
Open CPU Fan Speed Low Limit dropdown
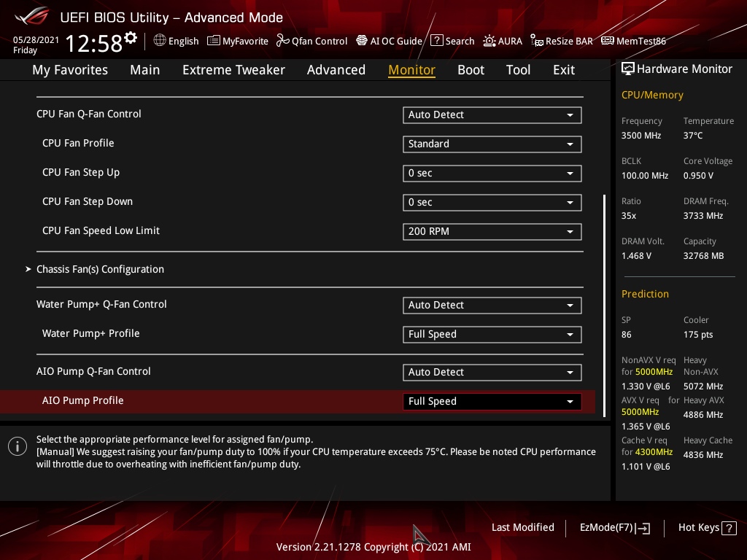(492, 231)
